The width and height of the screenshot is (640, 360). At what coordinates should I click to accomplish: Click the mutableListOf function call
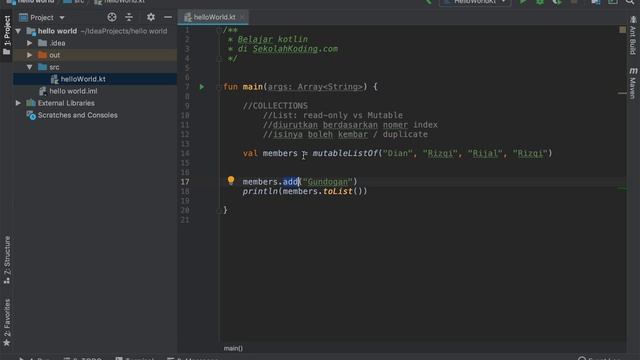click(345, 153)
